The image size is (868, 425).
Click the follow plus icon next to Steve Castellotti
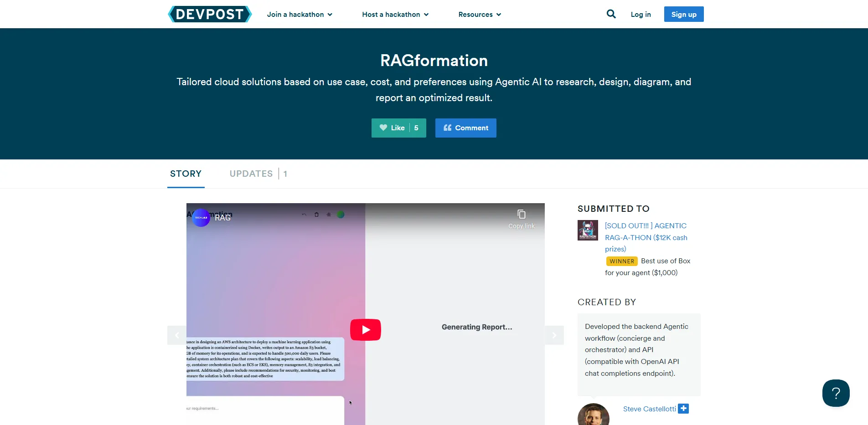tap(683, 409)
